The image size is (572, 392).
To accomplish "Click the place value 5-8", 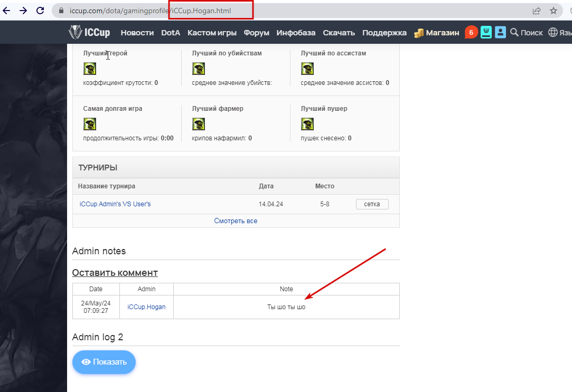I will [x=325, y=204].
